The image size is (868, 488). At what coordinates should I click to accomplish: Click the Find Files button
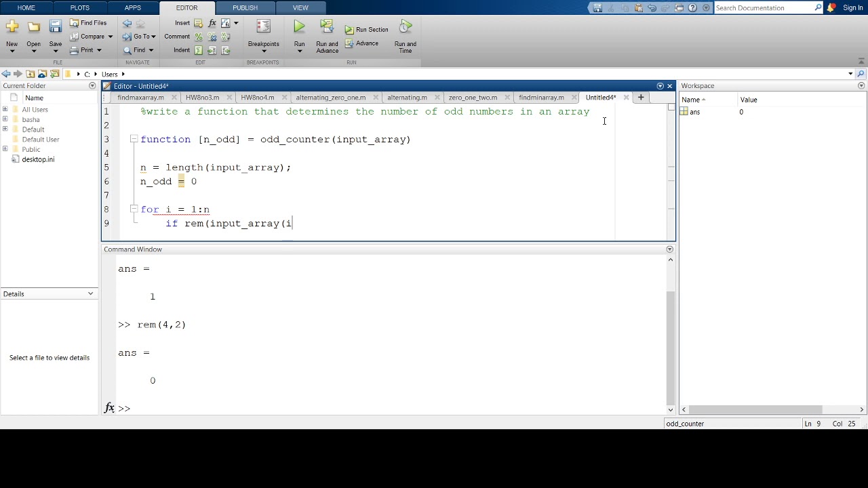pyautogui.click(x=89, y=23)
